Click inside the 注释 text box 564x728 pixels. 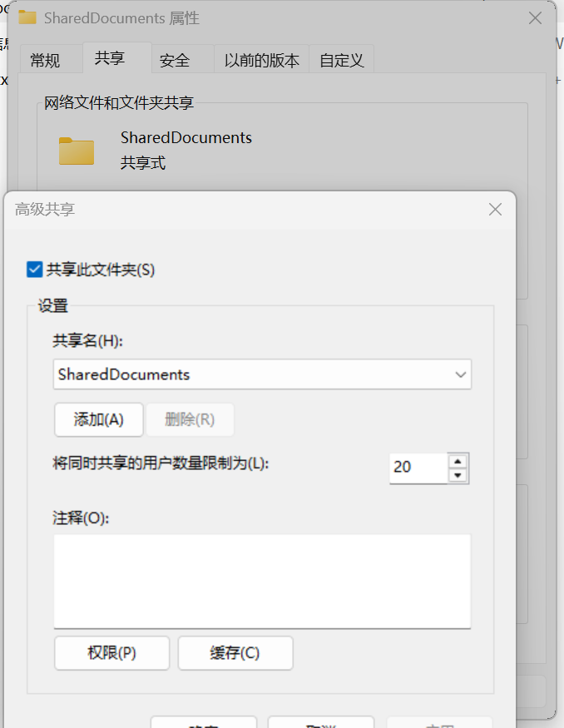tap(262, 581)
